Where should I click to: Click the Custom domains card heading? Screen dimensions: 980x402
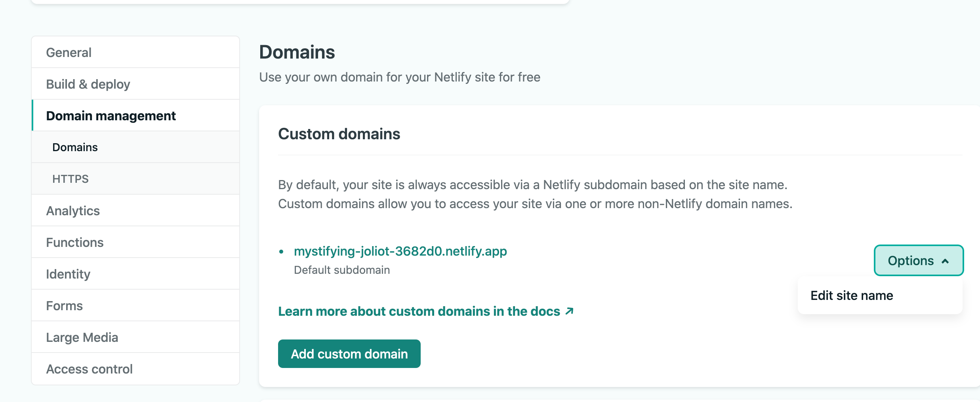(339, 134)
